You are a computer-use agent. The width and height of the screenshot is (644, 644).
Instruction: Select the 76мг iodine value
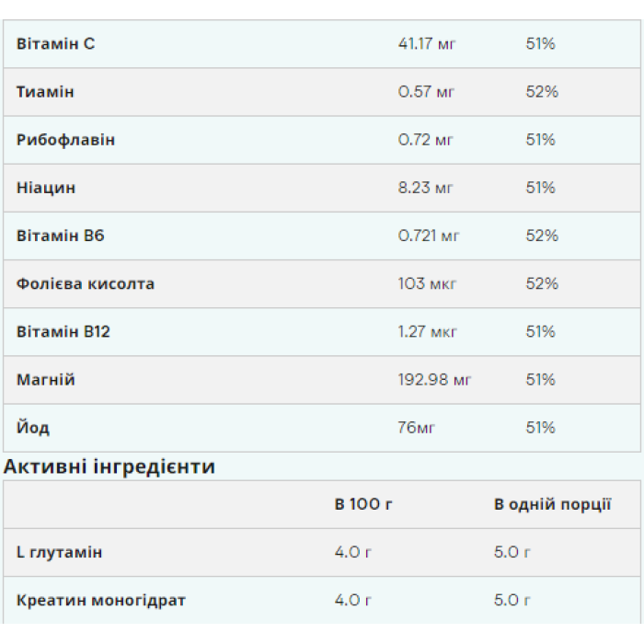click(417, 428)
